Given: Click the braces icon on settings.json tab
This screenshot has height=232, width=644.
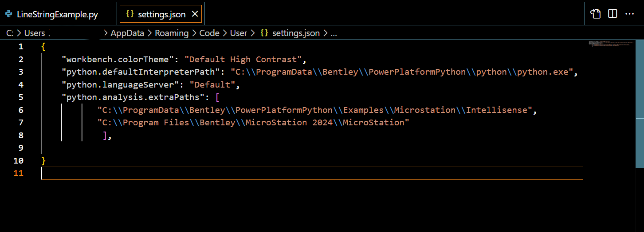Looking at the screenshot, I should (x=130, y=14).
